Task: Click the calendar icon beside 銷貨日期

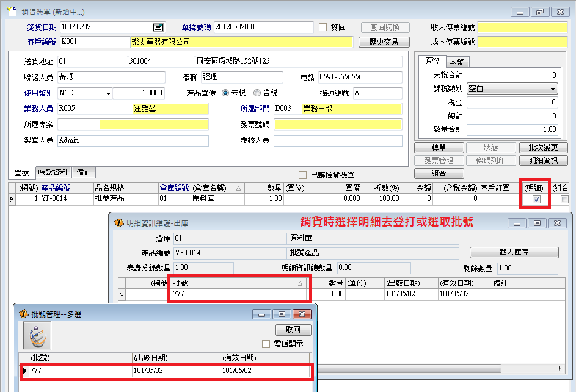Action: click(158, 27)
